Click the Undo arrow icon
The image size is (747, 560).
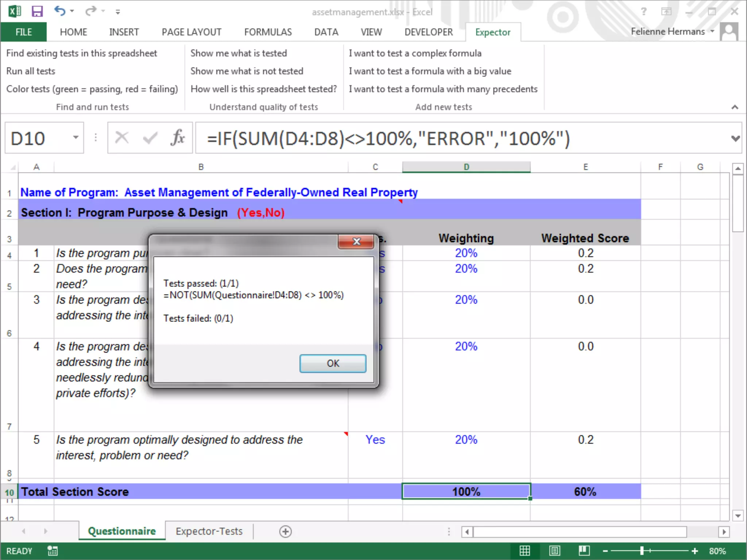(59, 11)
